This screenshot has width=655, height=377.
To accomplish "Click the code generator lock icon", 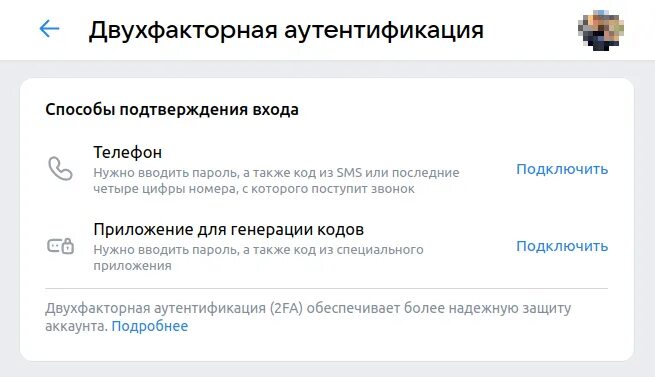I will point(60,246).
